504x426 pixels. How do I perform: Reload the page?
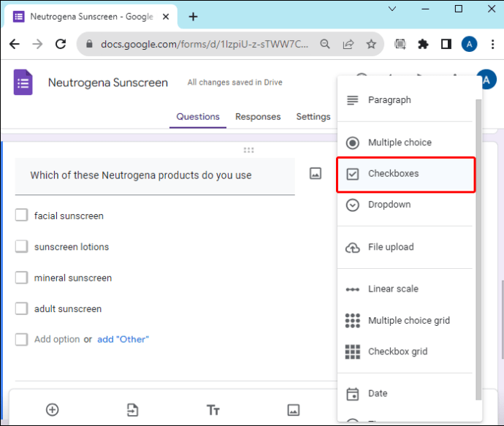point(61,44)
